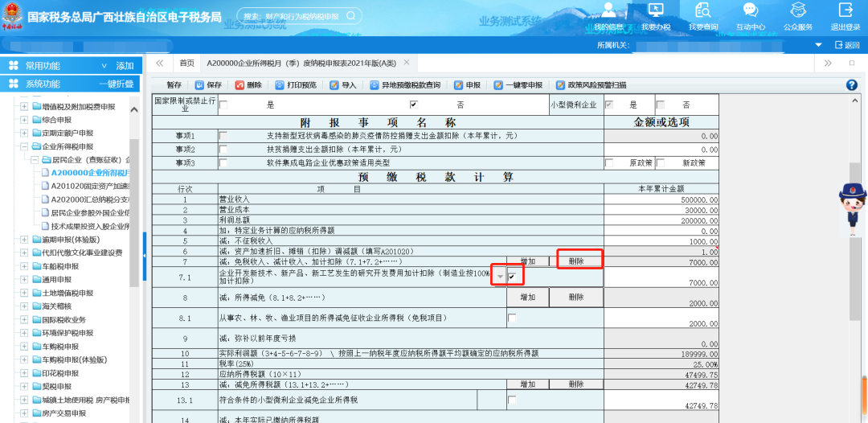This screenshot has height=423, width=868.
Task: Click 添加 beside 常用功能
Action: [125, 66]
